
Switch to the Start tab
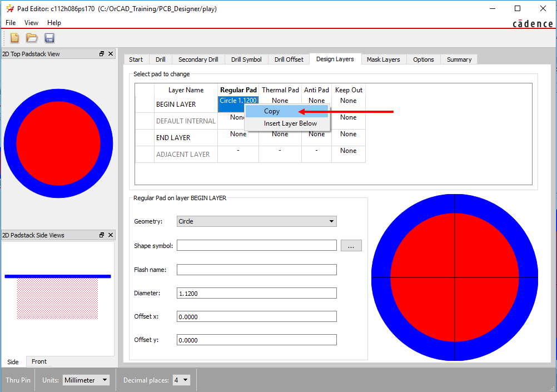click(x=136, y=59)
